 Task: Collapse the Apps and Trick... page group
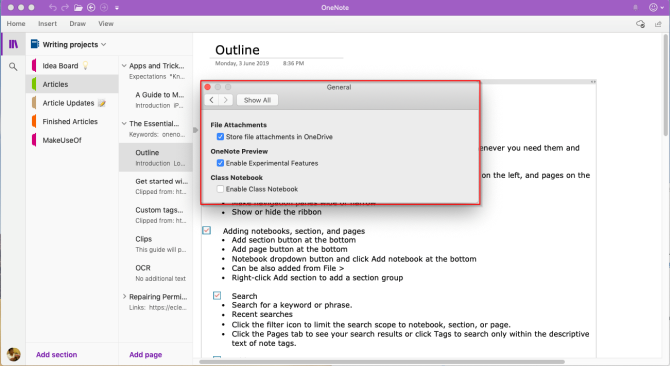(x=124, y=66)
